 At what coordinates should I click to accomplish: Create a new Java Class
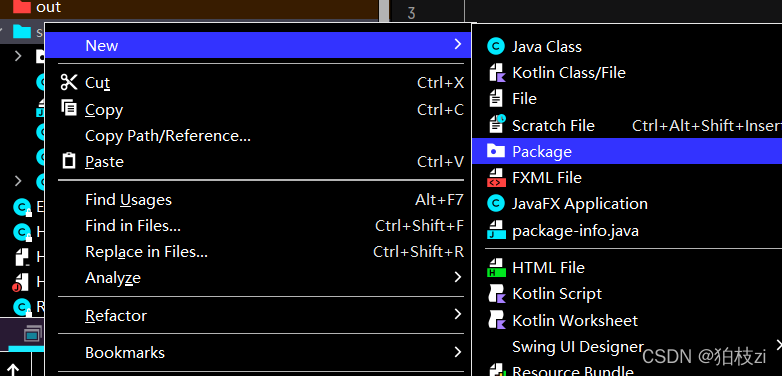tap(627, 46)
